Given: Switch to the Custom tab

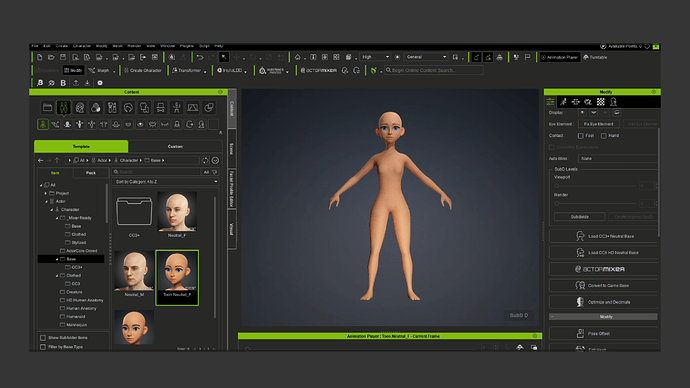Looking at the screenshot, I should pyautogui.click(x=175, y=146).
